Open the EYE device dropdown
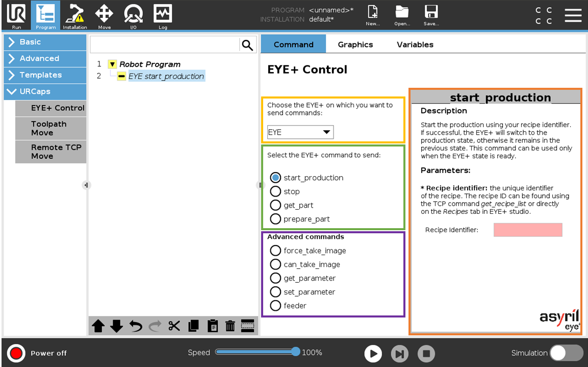 click(300, 132)
